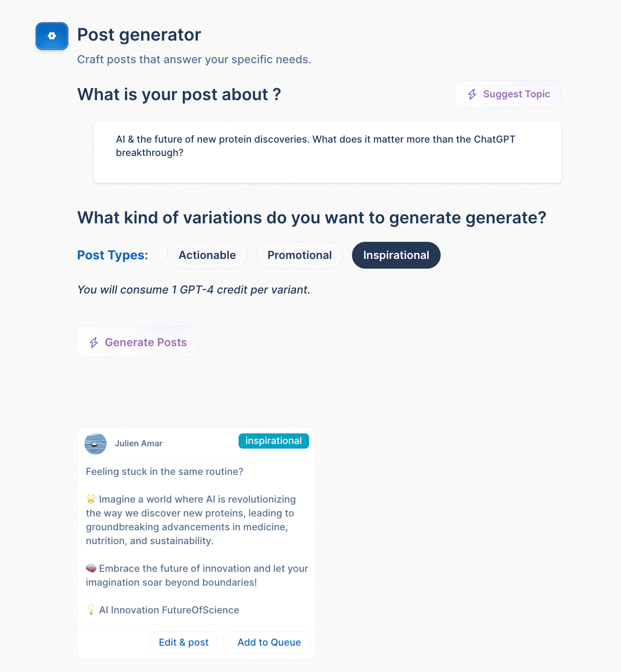Screen dimensions: 621x672
Task: Click the 'Post Types:' label
Action: click(113, 255)
